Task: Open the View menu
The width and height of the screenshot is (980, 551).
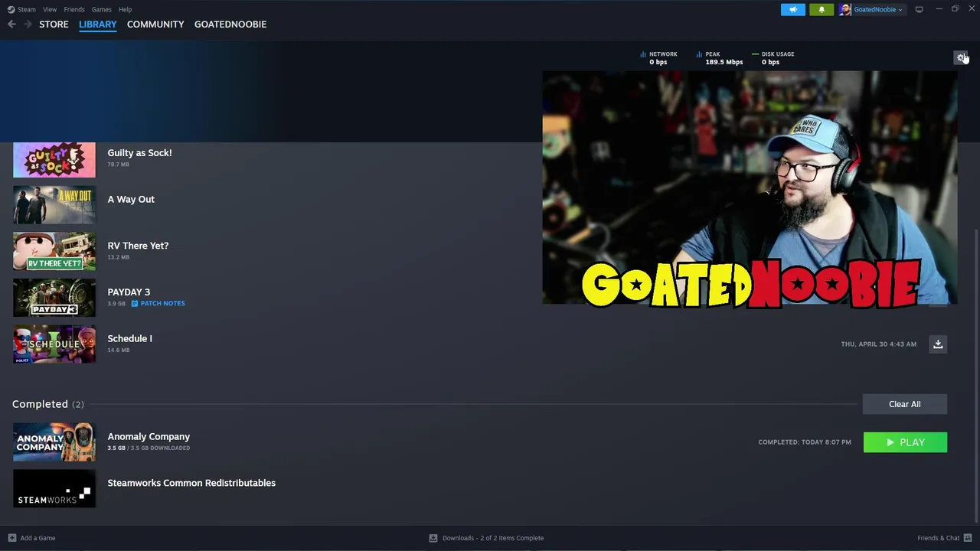Action: (50, 9)
